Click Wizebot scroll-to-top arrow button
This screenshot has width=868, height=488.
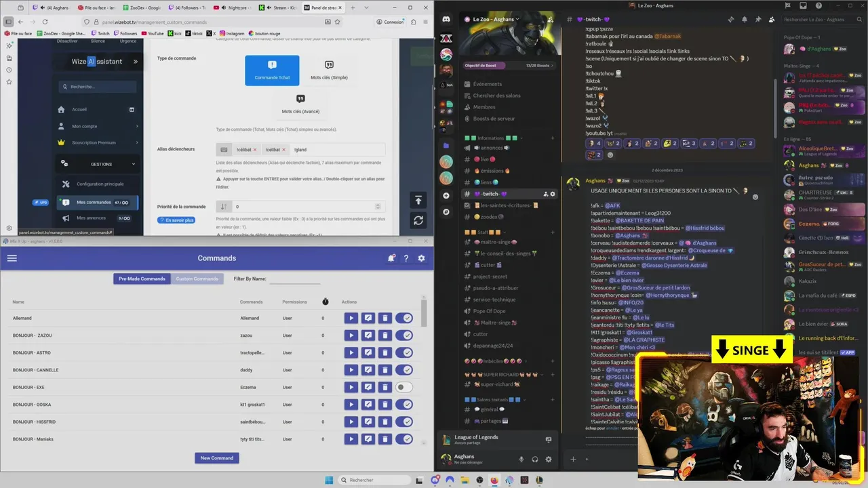[418, 200]
